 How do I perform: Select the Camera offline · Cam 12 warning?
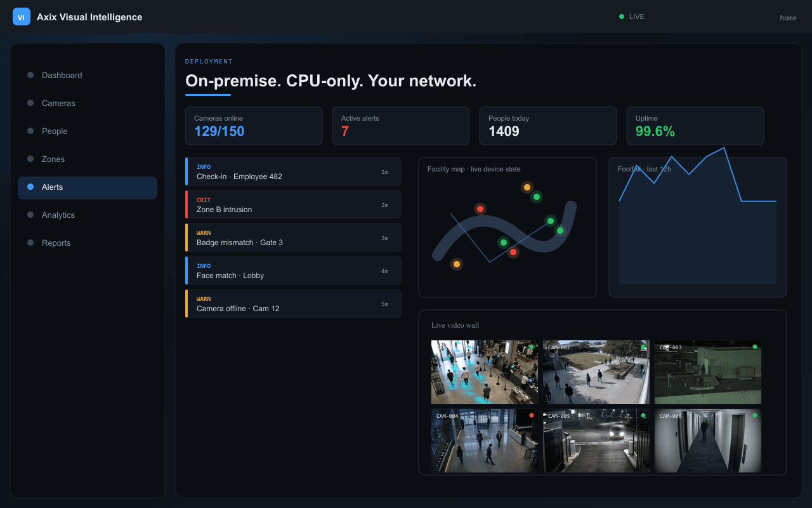click(293, 304)
